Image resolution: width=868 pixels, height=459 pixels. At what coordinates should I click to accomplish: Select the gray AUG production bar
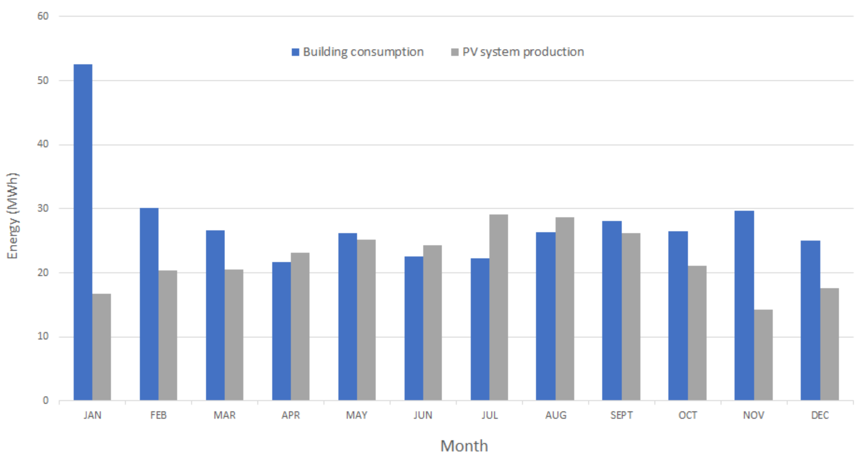click(565, 309)
